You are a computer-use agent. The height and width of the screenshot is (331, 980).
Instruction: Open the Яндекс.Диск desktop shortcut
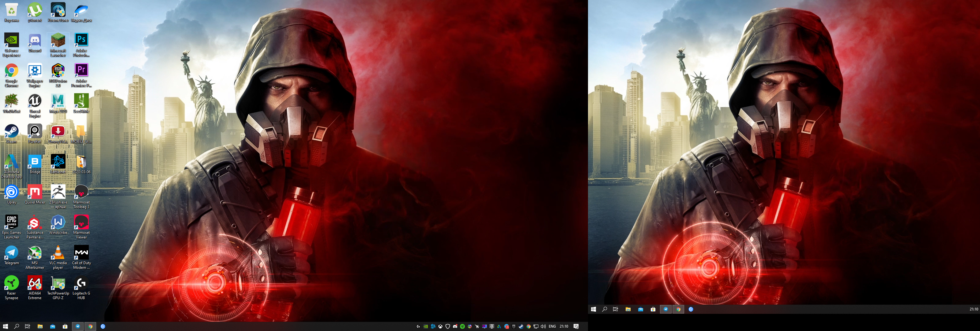pyautogui.click(x=81, y=13)
